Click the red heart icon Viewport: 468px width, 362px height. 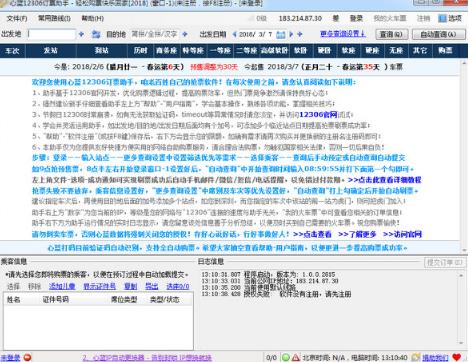point(457,357)
